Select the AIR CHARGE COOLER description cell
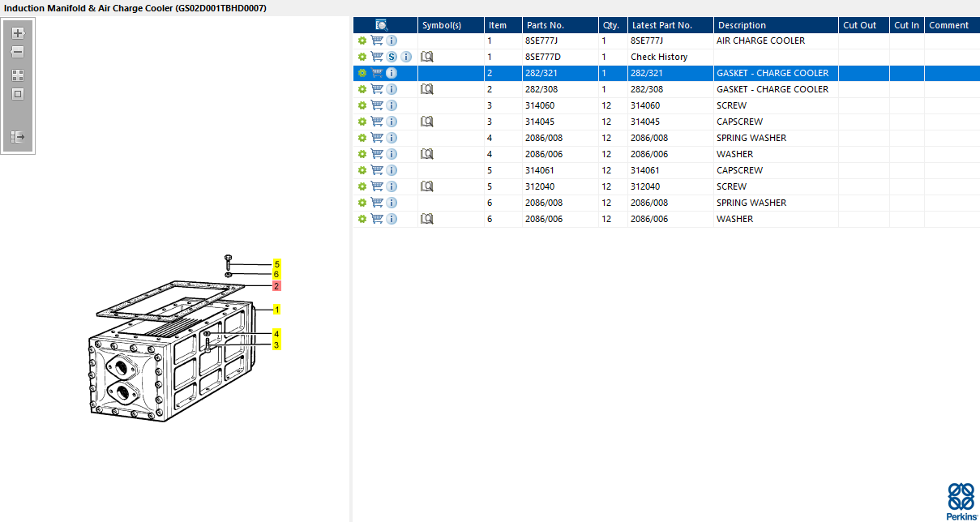Viewport: 980px width, 522px height. click(x=776, y=41)
